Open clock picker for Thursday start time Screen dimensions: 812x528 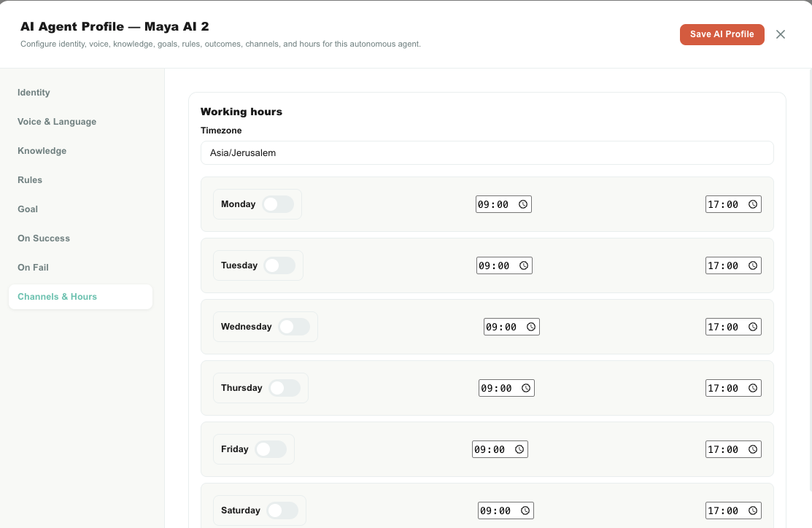(526, 388)
